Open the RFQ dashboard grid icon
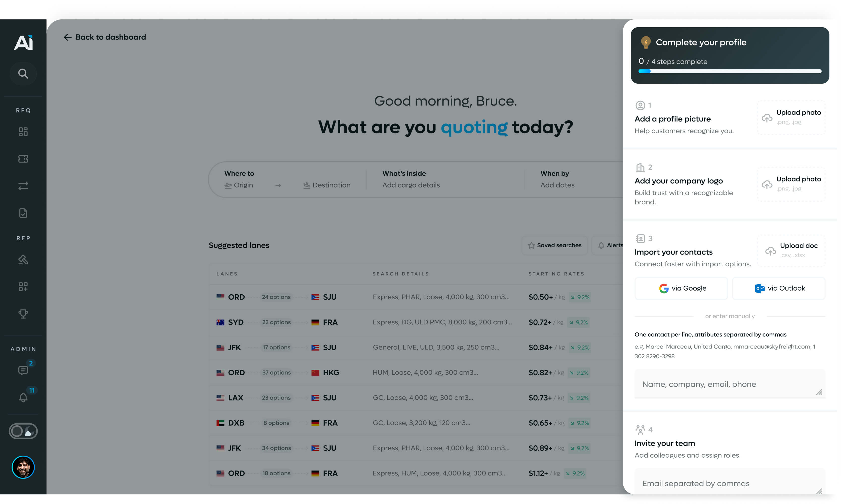The image size is (845, 504). pyautogui.click(x=23, y=132)
